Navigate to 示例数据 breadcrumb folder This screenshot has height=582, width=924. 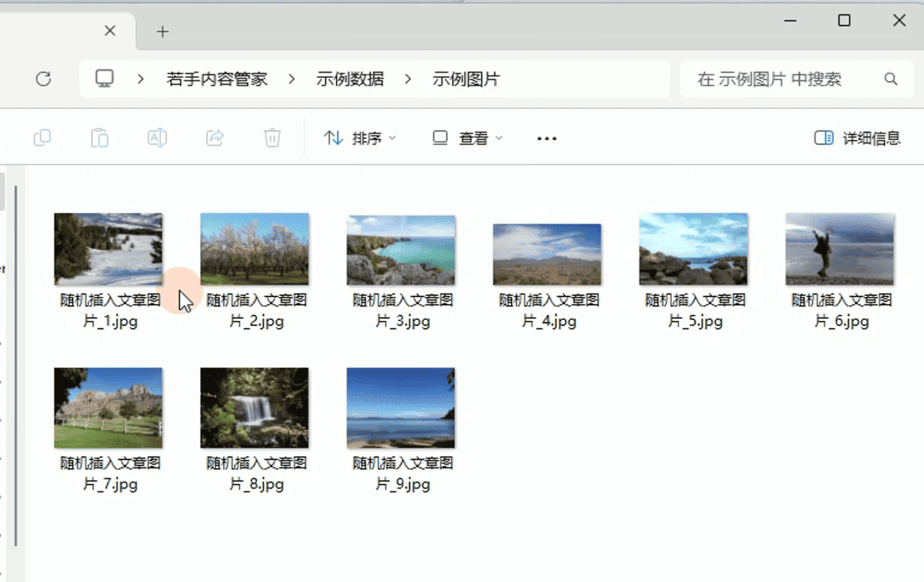(350, 79)
